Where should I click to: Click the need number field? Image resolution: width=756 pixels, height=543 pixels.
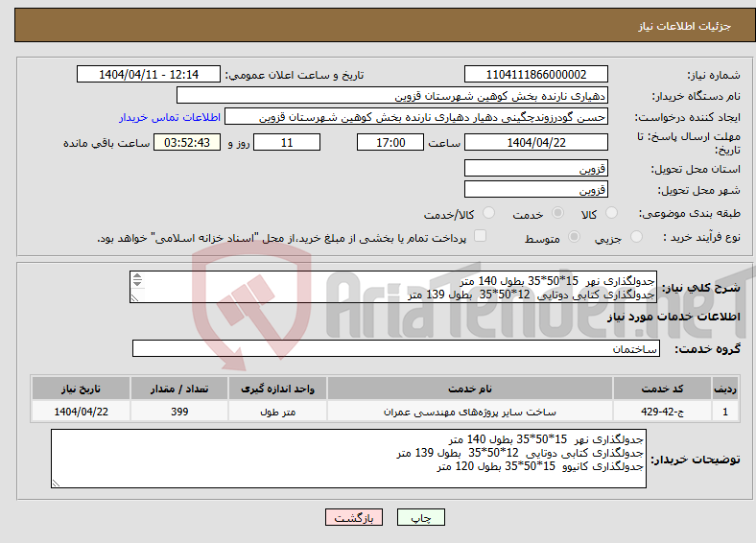click(535, 74)
